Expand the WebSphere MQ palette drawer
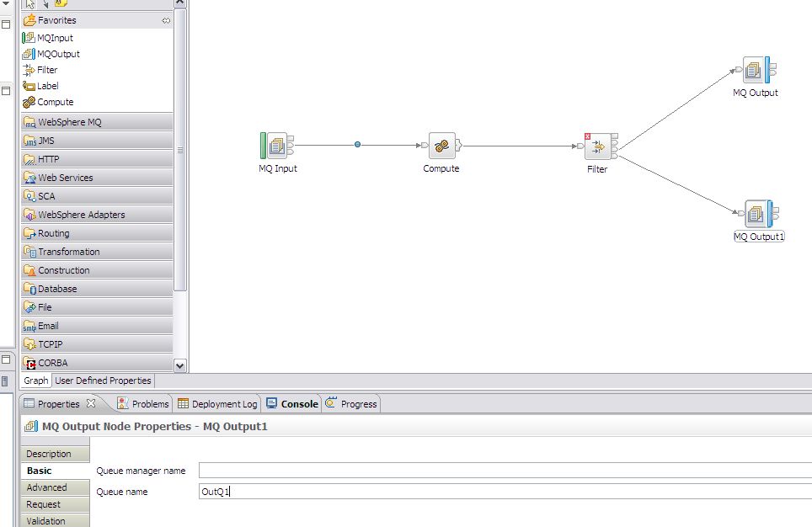Screen dimensions: 812x527 tap(97, 122)
